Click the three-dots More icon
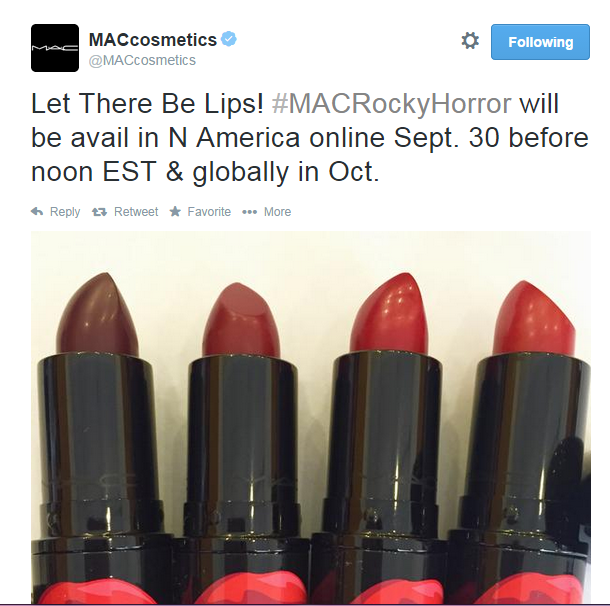 click(249, 212)
